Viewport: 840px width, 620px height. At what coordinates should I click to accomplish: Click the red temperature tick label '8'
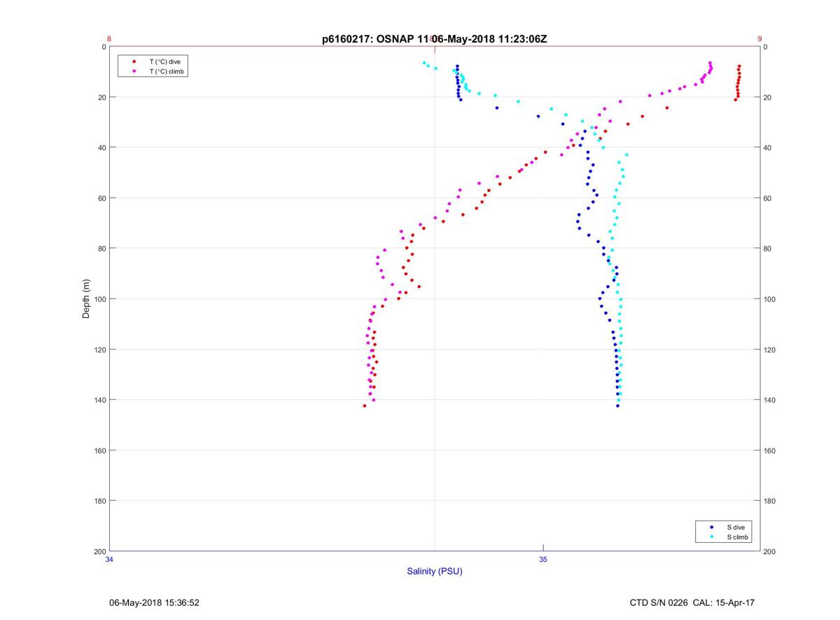point(109,39)
